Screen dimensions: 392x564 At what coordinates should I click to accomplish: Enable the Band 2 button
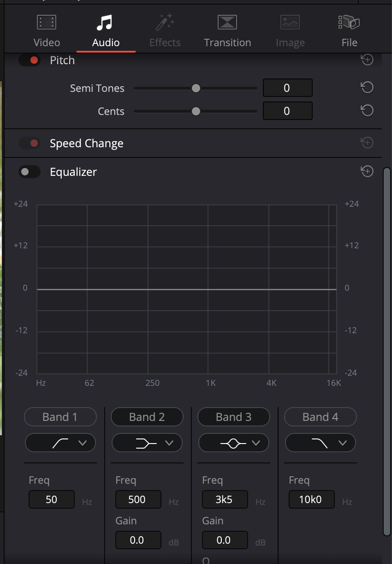147,417
